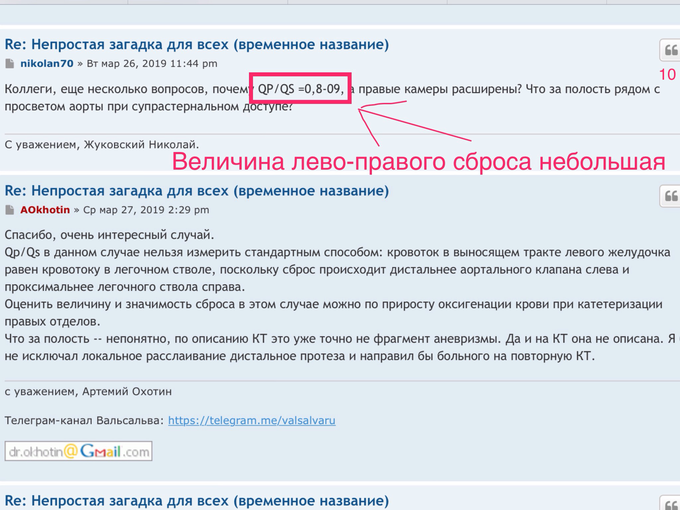Open nikolan70's post title link

point(196,45)
